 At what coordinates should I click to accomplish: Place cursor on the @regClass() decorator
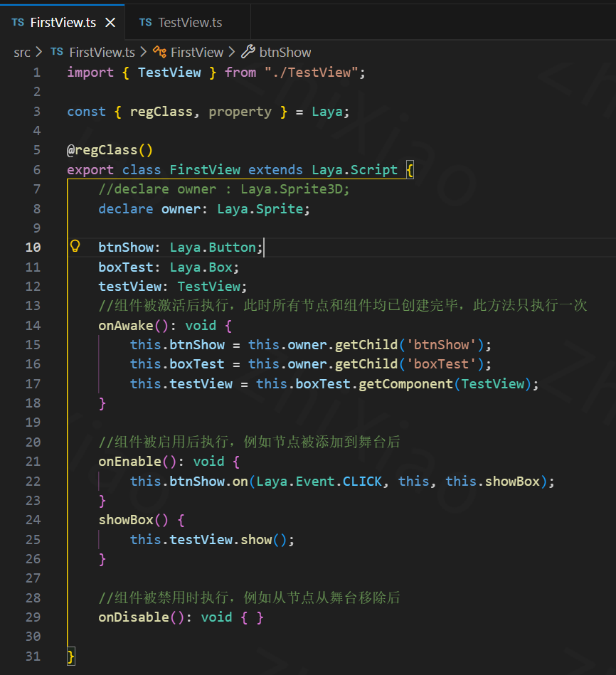tap(110, 150)
